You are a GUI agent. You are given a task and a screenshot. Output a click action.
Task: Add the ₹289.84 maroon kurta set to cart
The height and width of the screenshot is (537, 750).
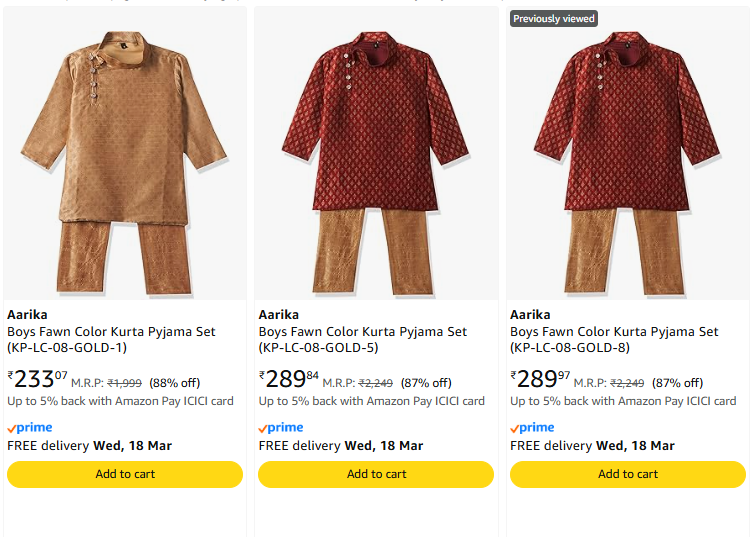point(376,474)
